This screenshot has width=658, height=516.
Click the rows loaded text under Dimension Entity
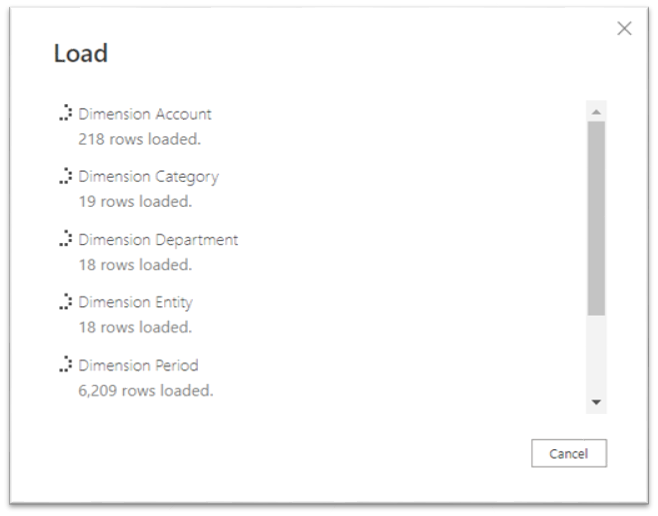135,327
